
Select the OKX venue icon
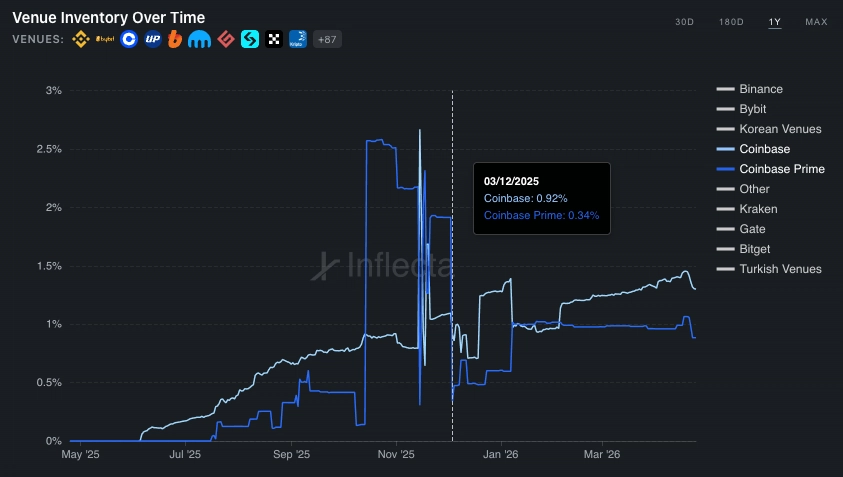[273, 40]
